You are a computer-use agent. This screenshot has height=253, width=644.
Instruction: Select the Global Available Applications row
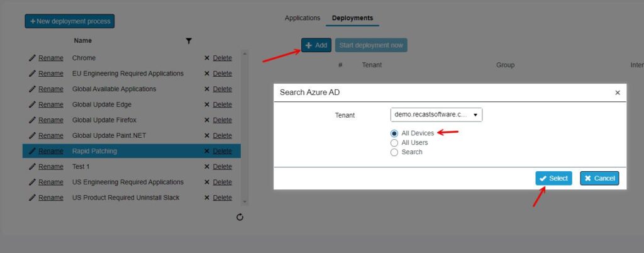tap(114, 89)
